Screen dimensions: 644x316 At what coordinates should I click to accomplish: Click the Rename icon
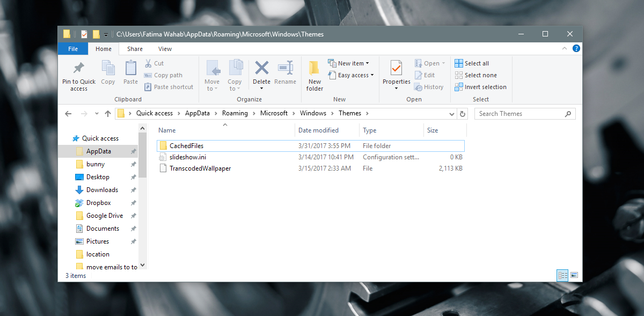coord(285,68)
